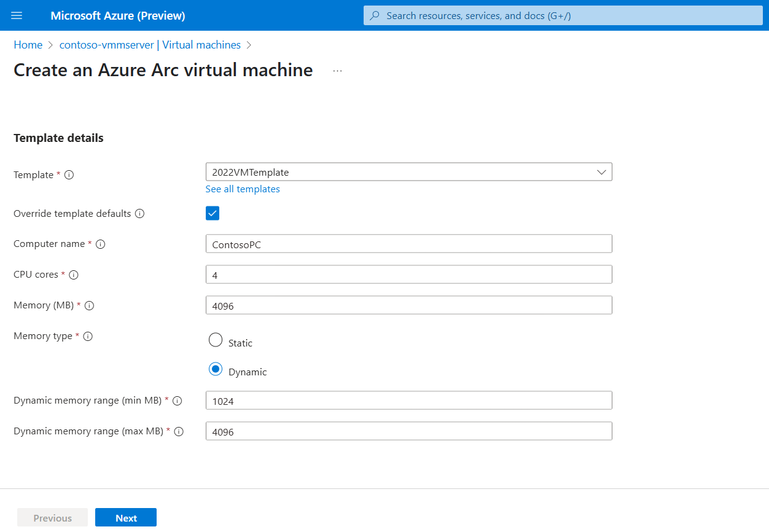
Task: Click See all templates link
Action: pyautogui.click(x=243, y=189)
